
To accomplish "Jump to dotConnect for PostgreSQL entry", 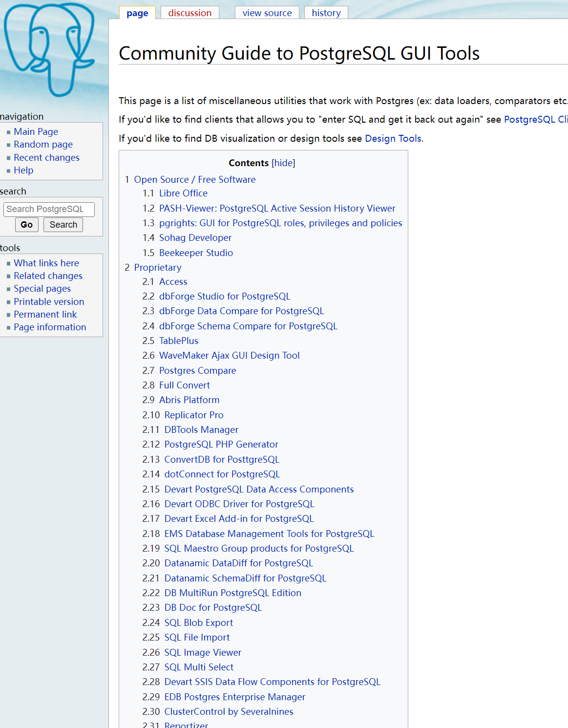I will coord(222,474).
